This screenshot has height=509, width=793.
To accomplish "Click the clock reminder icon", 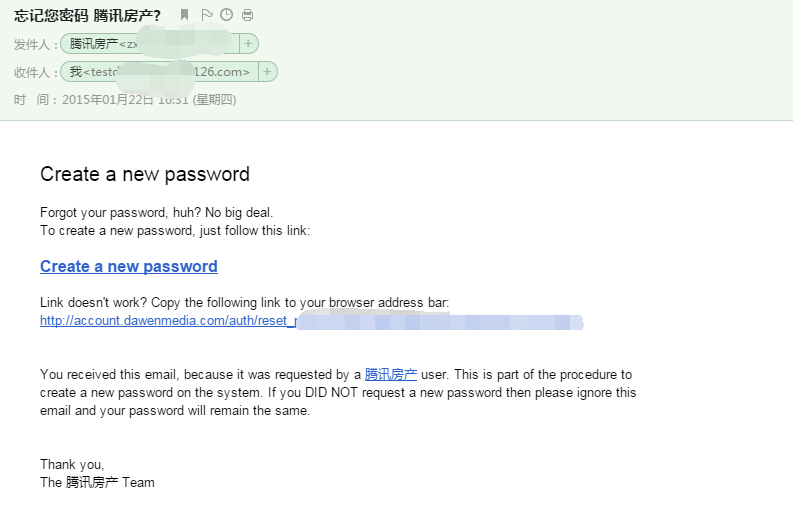I will point(227,15).
